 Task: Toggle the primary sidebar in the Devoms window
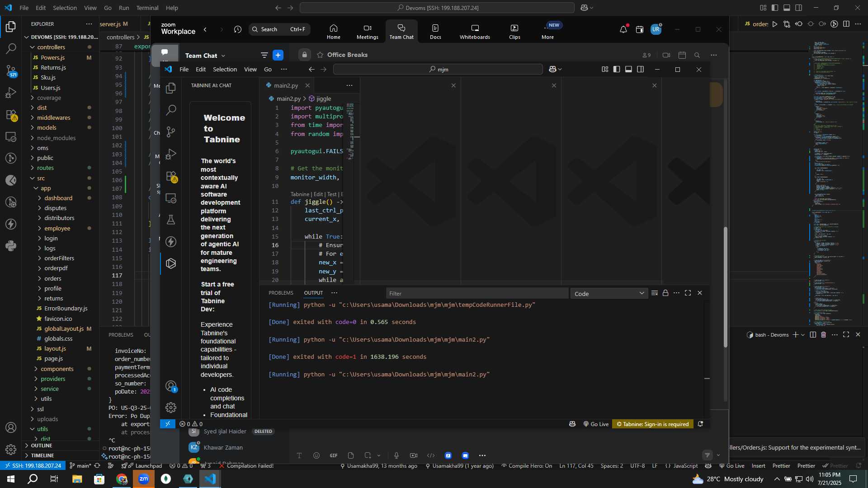[x=775, y=8]
